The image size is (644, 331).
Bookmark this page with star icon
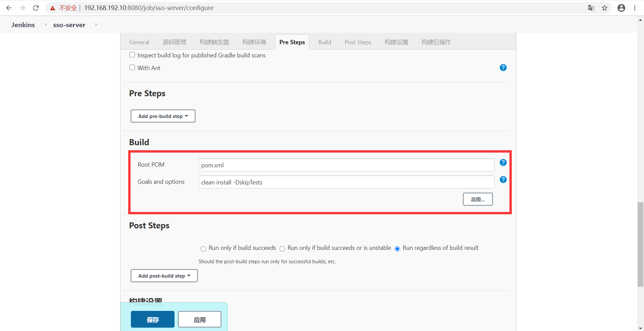tap(604, 8)
